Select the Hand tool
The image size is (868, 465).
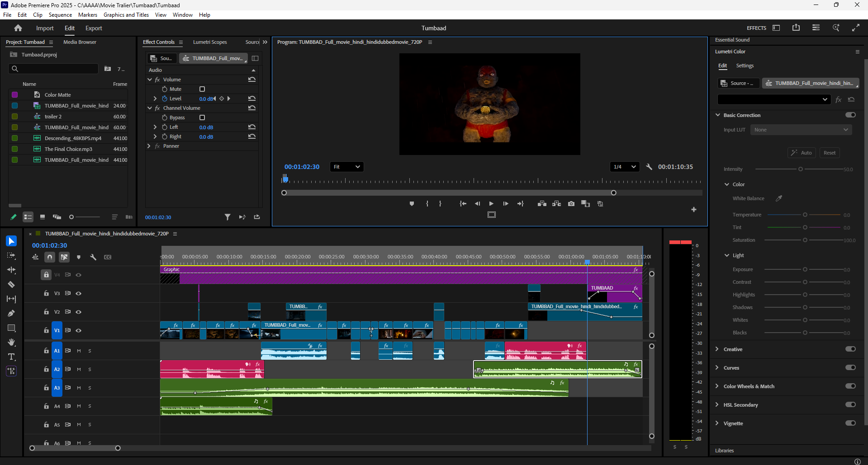(x=11, y=342)
